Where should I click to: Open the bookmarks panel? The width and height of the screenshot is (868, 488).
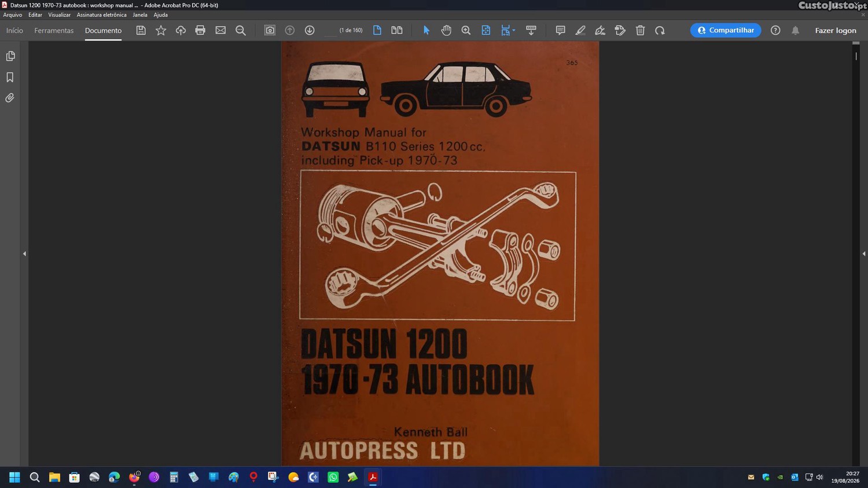point(10,77)
